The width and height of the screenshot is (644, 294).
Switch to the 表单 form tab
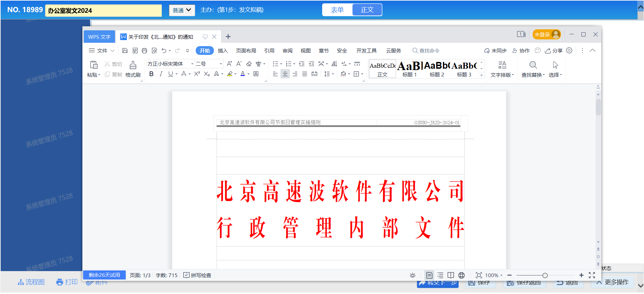click(337, 10)
